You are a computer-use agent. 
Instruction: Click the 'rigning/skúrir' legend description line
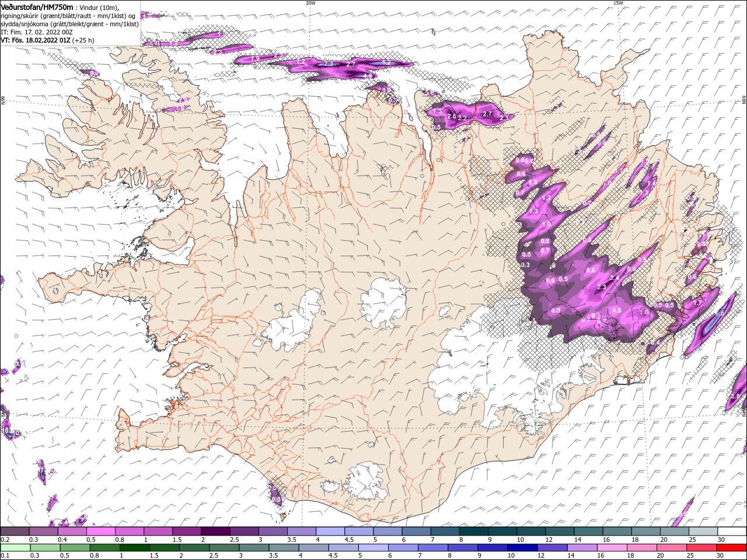point(68,15)
